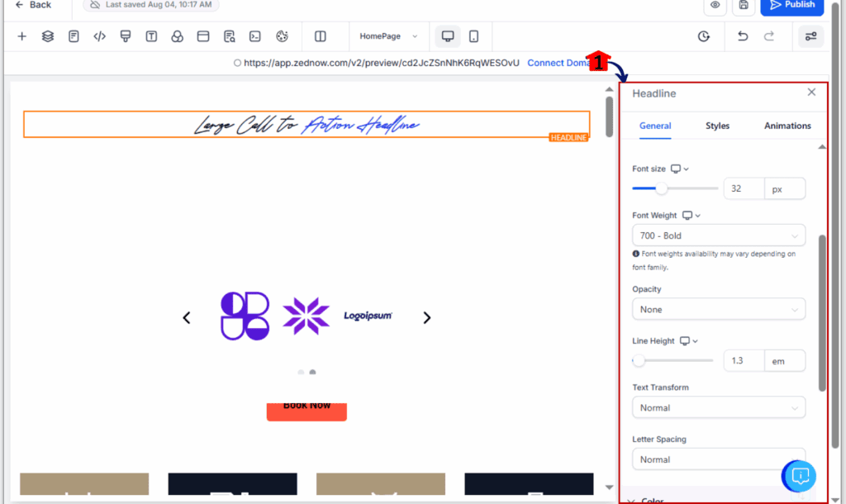Preview page with eye icon
The image size is (846, 504).
click(715, 6)
